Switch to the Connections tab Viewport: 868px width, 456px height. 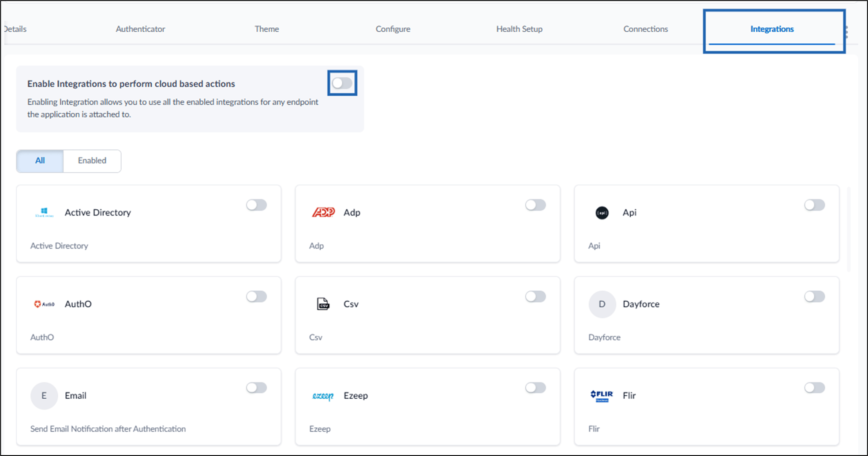646,29
